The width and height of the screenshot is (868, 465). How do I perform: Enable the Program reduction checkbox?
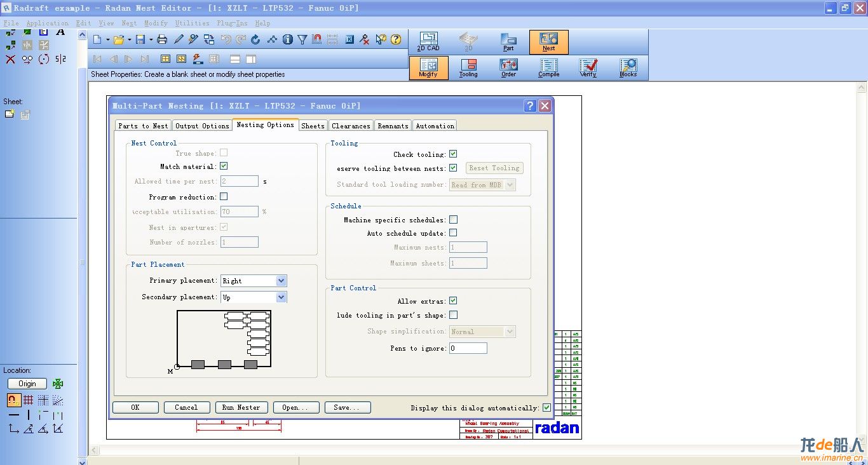[x=224, y=196]
